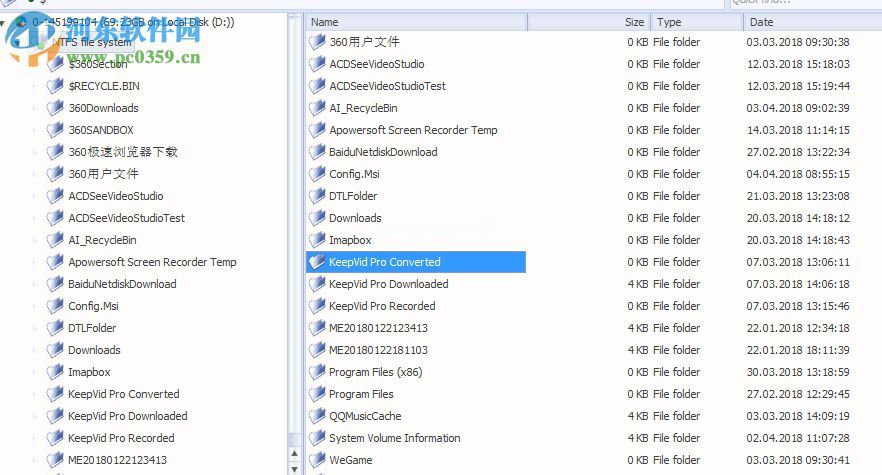882x475 pixels.
Task: Click the System Volume Information folder icon
Action: click(317, 438)
